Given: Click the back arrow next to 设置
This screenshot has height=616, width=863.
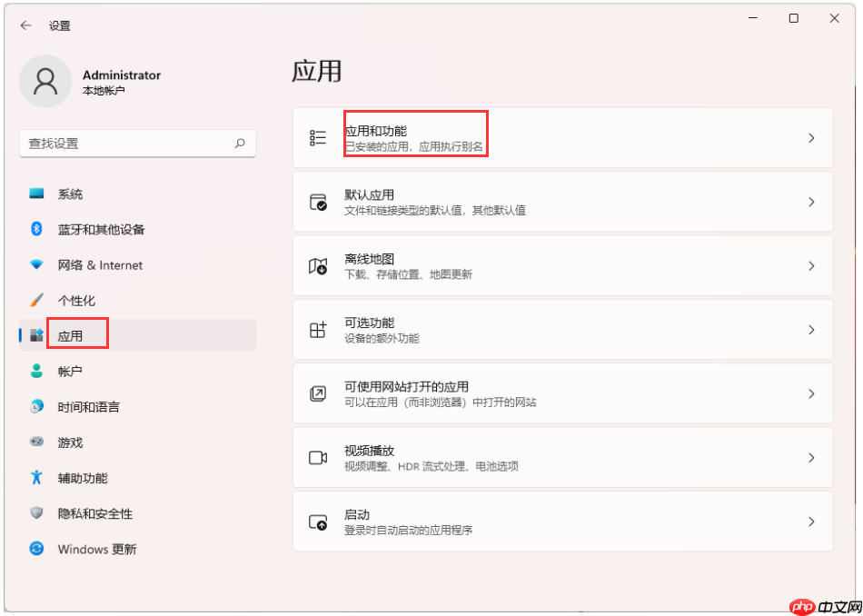Looking at the screenshot, I should 25,25.
